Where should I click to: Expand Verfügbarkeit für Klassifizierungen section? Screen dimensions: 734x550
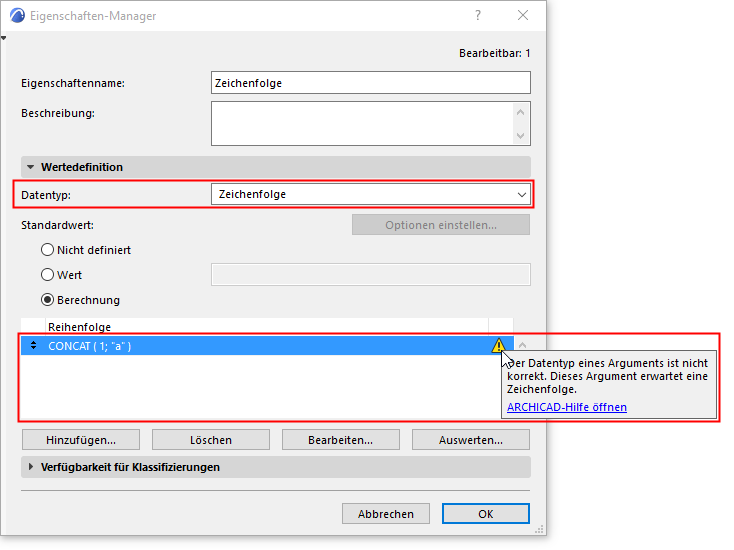coord(31,467)
